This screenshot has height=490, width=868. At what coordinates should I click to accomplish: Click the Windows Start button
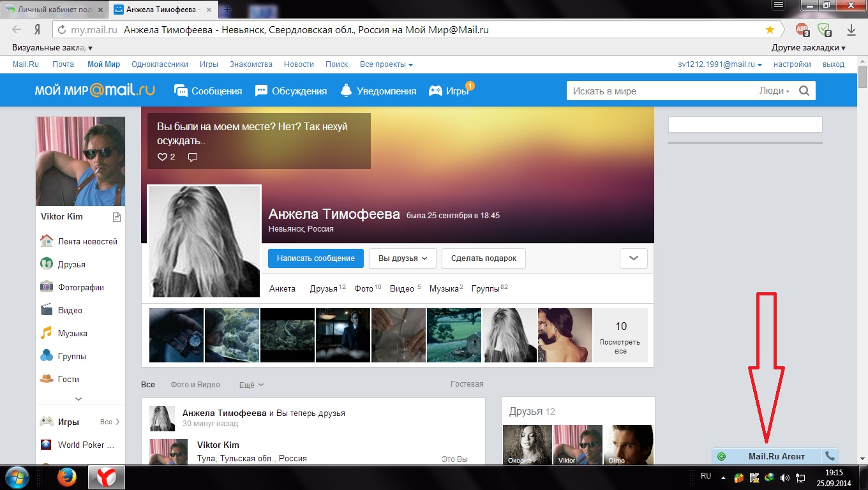click(17, 477)
